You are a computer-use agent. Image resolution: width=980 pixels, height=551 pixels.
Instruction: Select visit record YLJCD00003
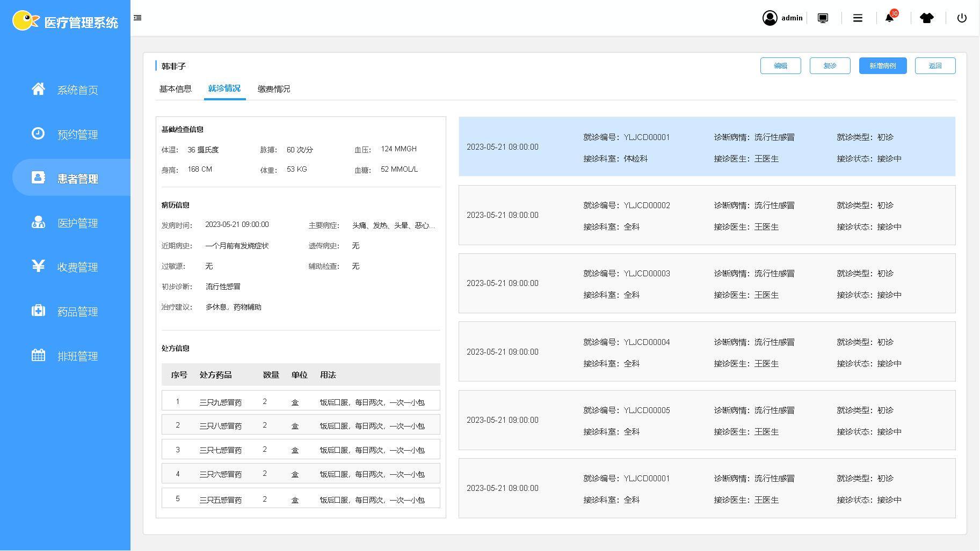pyautogui.click(x=707, y=283)
